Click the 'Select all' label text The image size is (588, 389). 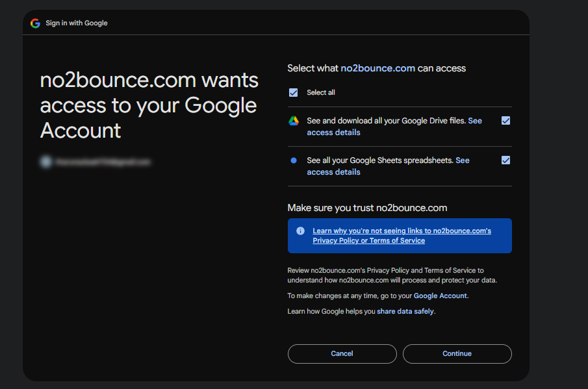tap(321, 93)
